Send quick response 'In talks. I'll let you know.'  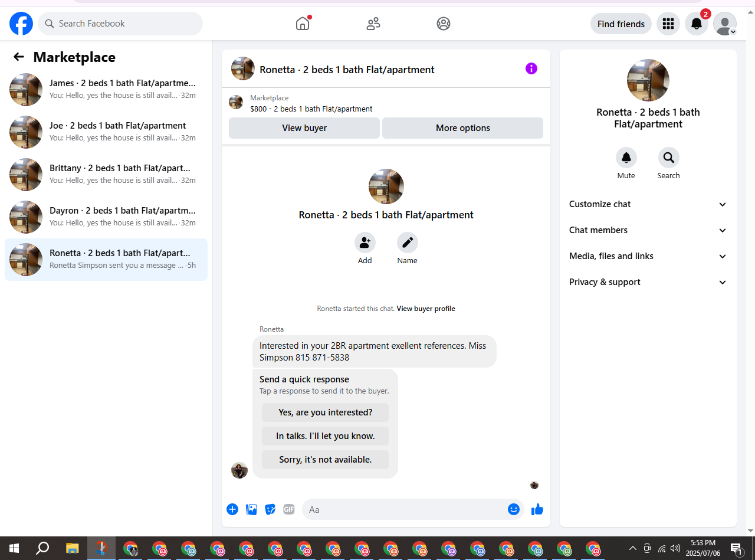(x=326, y=436)
